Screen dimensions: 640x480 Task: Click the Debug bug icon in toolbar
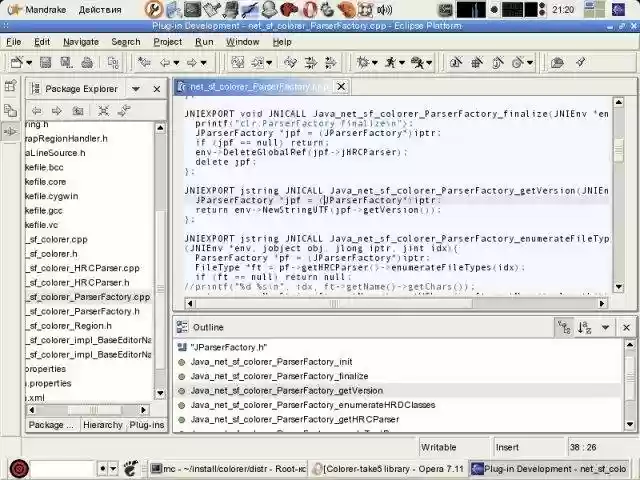(362, 62)
